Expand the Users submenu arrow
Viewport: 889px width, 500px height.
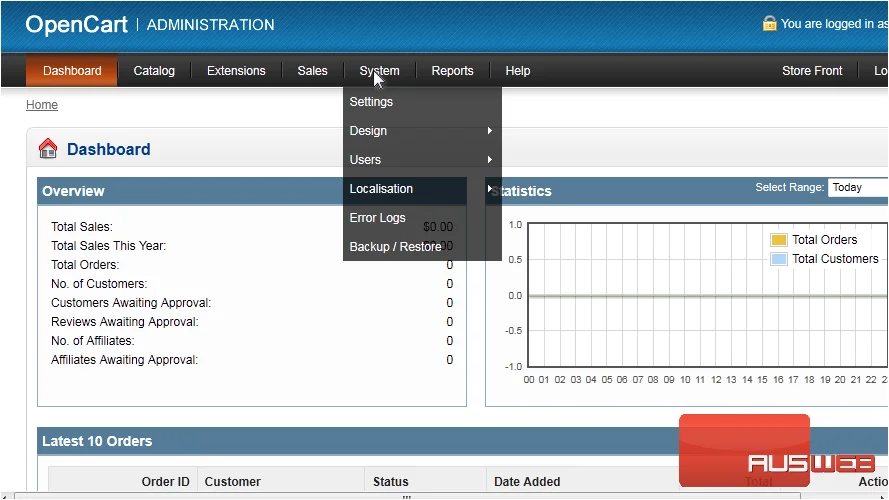(490, 160)
